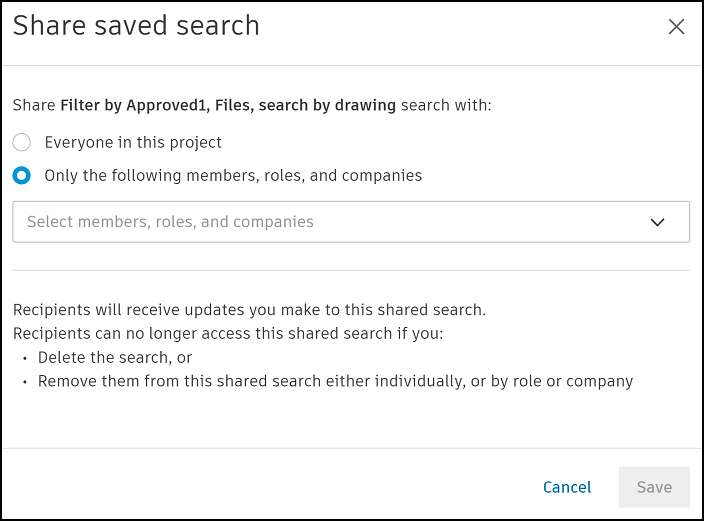This screenshot has width=704, height=521.
Task: Click the divider line below the members dropdown
Action: click(351, 270)
